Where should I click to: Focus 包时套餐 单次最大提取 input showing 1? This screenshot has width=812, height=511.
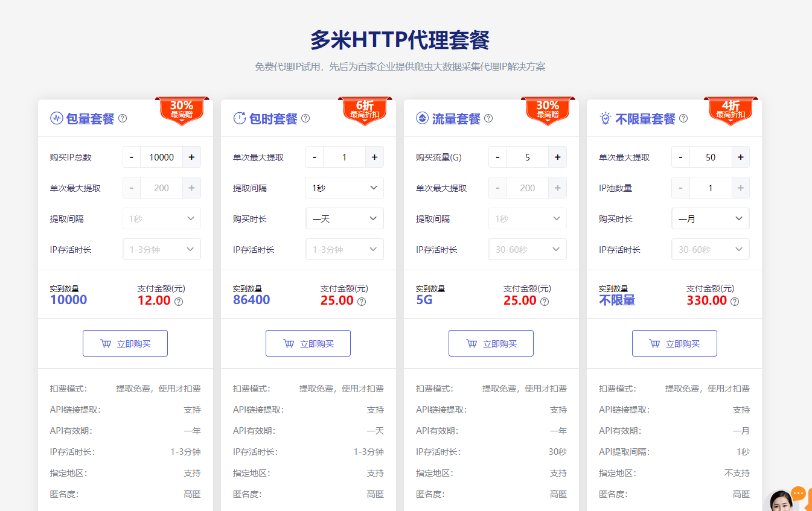[x=345, y=157]
